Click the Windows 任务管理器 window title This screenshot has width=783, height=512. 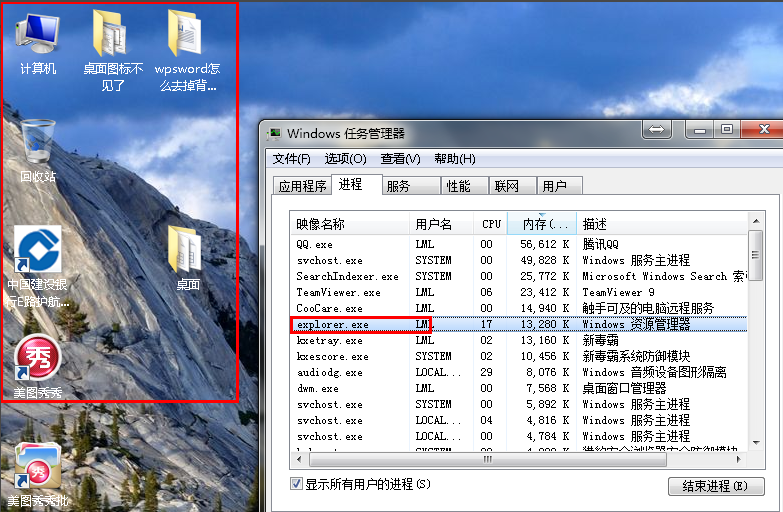(346, 134)
